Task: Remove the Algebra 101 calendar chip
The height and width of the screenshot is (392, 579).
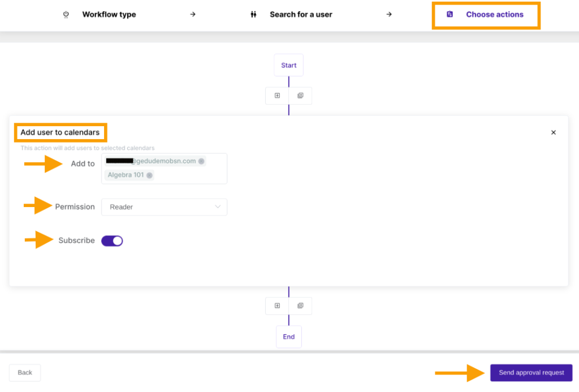Action: click(x=149, y=175)
